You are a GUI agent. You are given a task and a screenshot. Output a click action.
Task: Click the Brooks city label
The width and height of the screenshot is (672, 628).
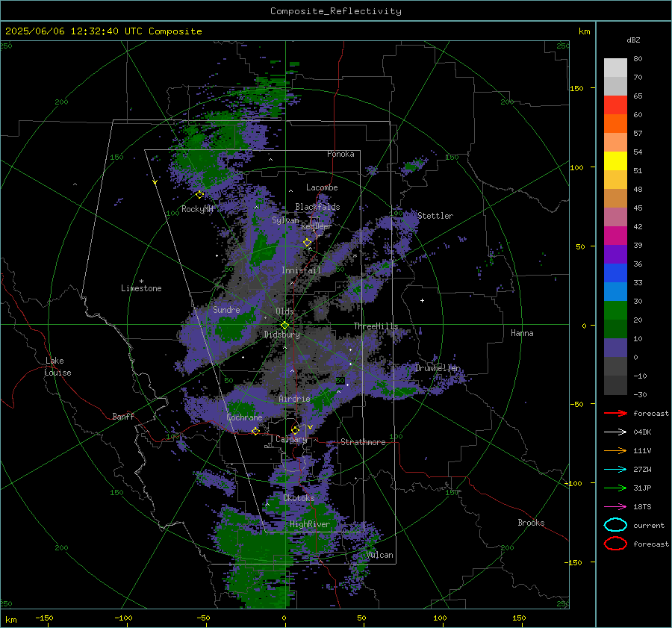click(531, 523)
